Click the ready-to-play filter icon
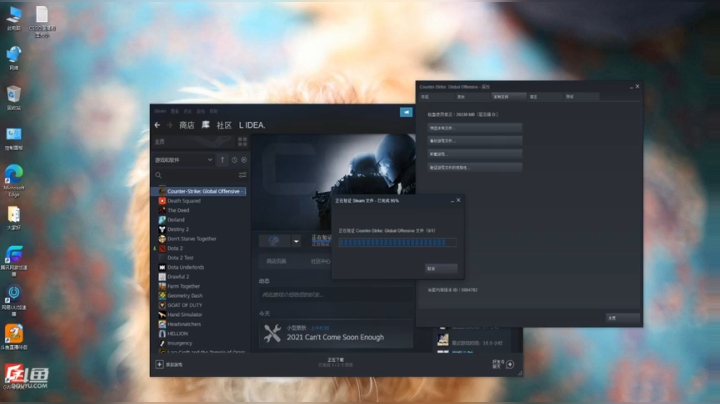This screenshot has width=720, height=404. click(x=244, y=160)
